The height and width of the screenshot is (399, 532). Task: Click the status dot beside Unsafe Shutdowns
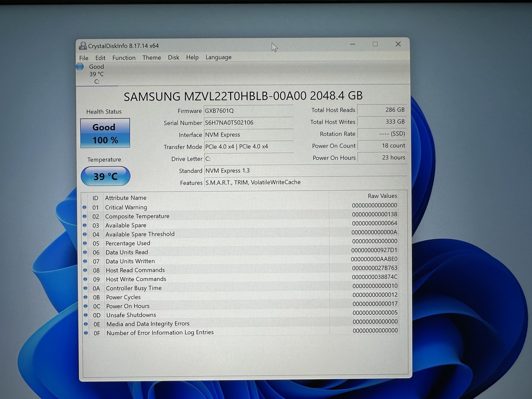(x=86, y=315)
